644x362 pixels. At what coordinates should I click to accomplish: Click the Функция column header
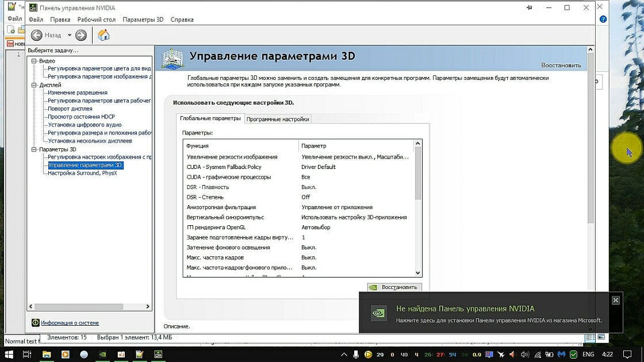pyautogui.click(x=241, y=146)
